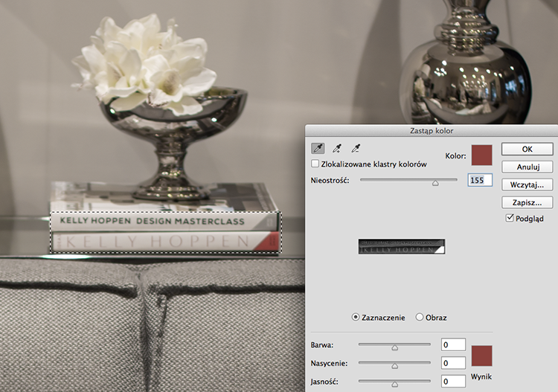Image resolution: width=558 pixels, height=392 pixels.
Task: Click the Jasność slider handle
Action: (x=394, y=384)
